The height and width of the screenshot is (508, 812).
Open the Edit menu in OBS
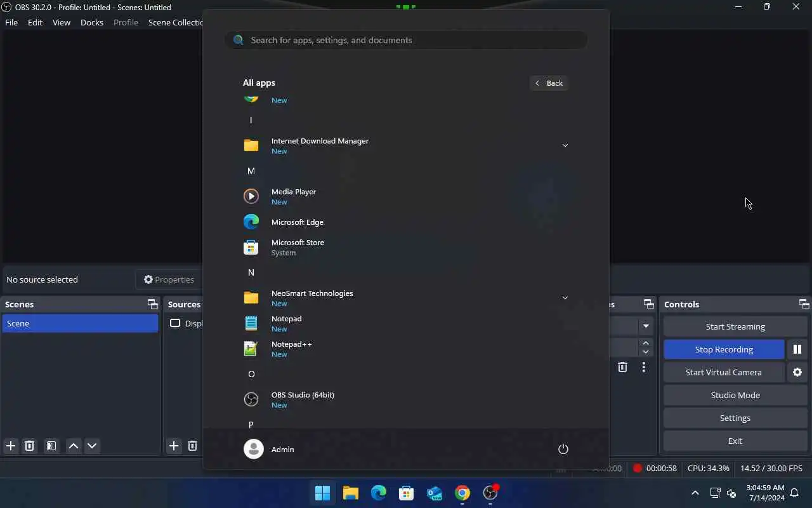coord(35,22)
